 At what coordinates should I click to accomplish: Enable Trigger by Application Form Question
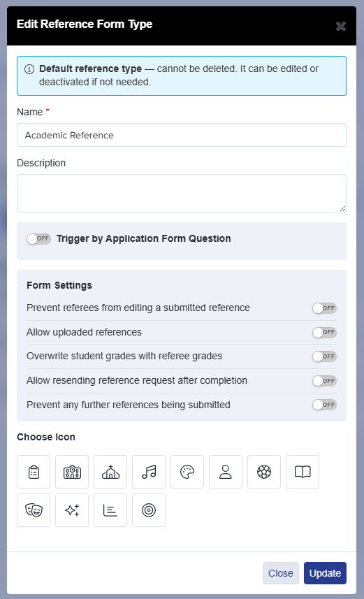pos(38,239)
